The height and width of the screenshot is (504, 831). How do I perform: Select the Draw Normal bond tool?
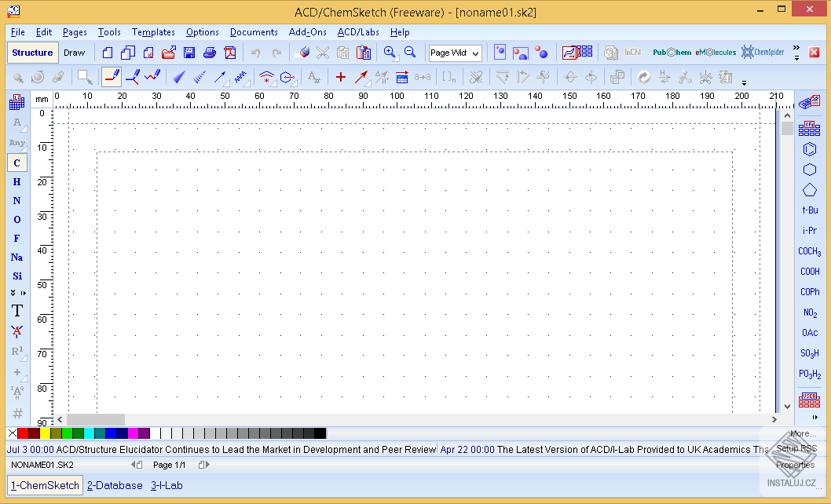pyautogui.click(x=112, y=78)
